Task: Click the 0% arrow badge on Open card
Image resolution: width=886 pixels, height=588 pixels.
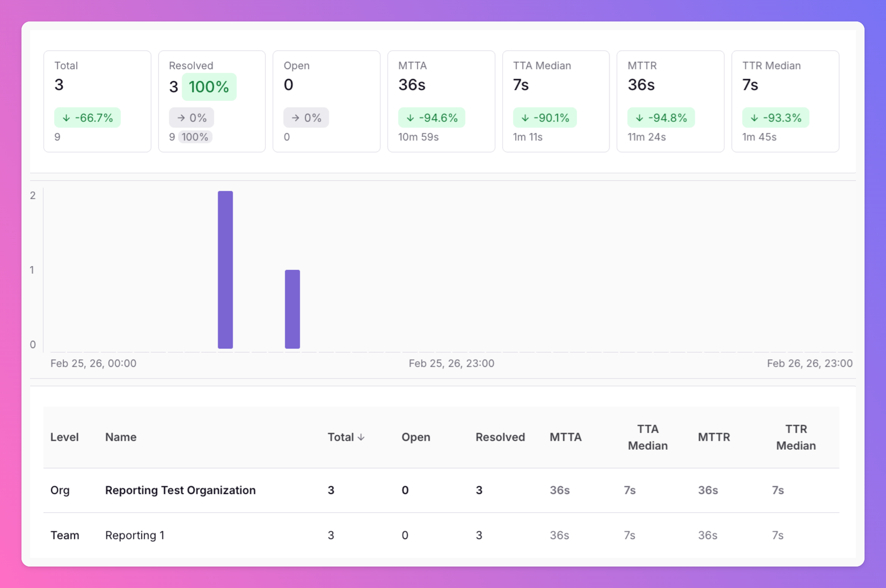Action: click(306, 118)
